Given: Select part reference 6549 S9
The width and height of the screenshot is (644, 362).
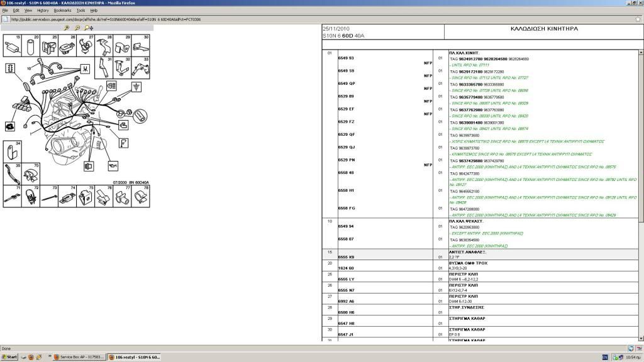Looking at the screenshot, I should (346, 70).
